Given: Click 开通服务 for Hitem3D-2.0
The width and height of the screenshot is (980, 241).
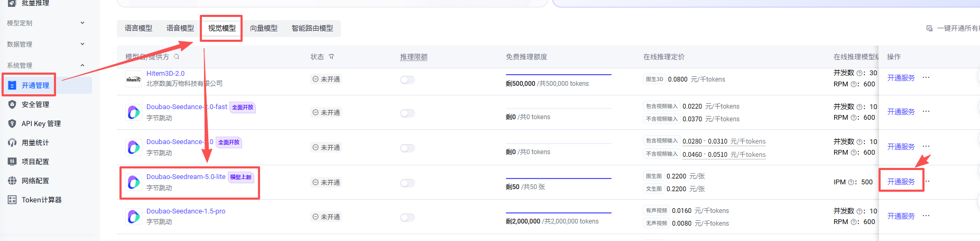Looking at the screenshot, I should (x=901, y=78).
